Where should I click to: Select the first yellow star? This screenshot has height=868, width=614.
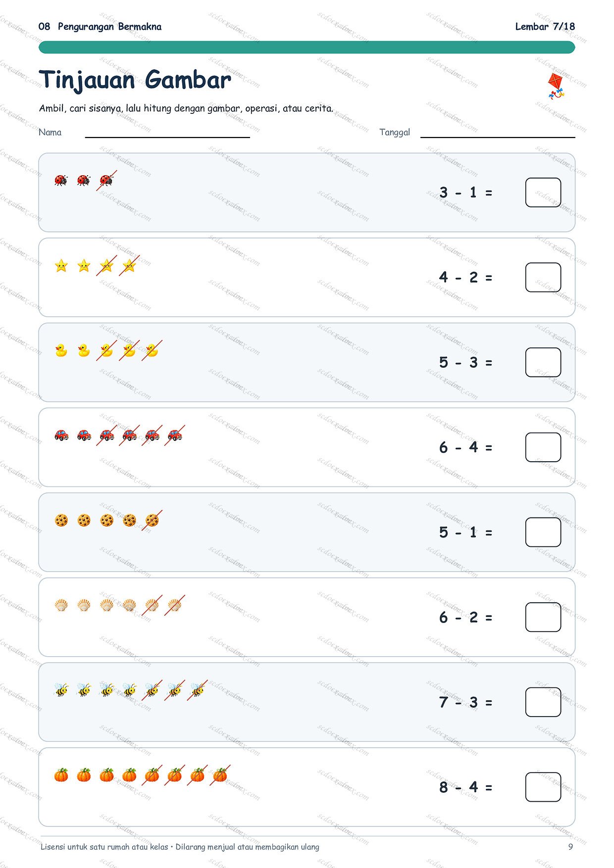[61, 266]
